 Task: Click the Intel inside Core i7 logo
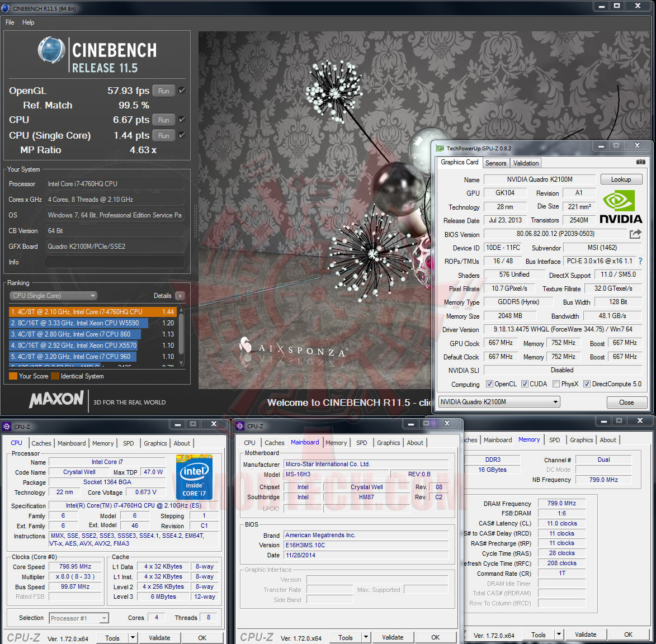pyautogui.click(x=194, y=477)
